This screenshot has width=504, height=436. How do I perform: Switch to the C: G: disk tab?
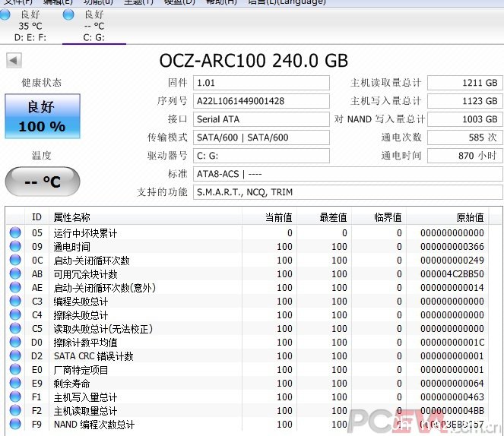tap(94, 26)
